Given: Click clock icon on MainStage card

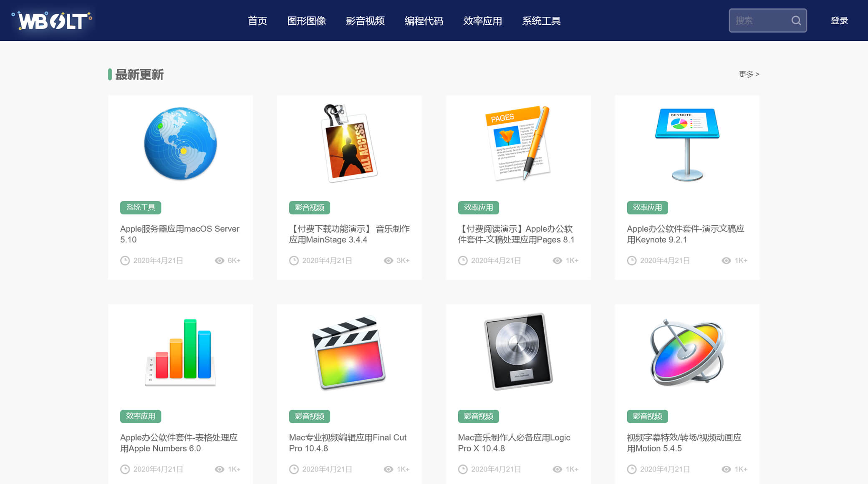Looking at the screenshot, I should (294, 260).
